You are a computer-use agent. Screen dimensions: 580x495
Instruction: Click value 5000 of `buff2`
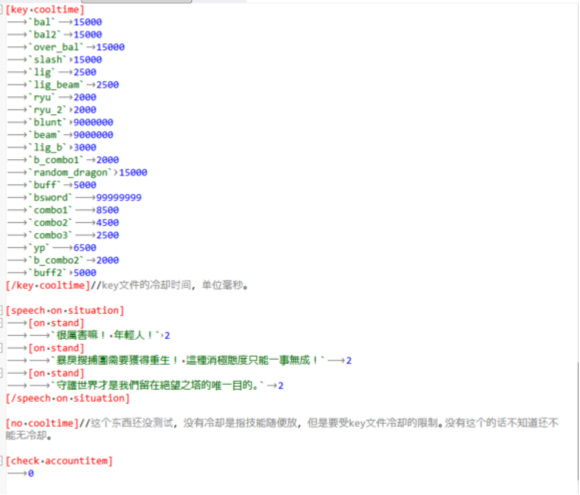(85, 273)
